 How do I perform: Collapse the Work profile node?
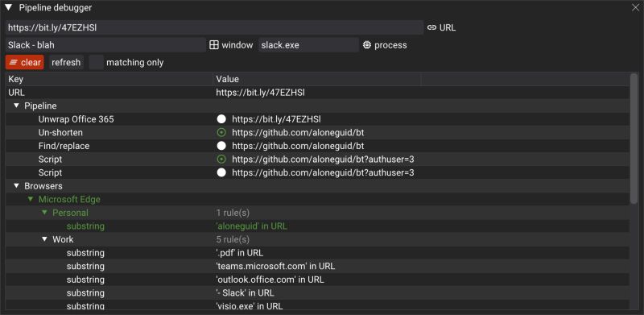click(x=44, y=239)
